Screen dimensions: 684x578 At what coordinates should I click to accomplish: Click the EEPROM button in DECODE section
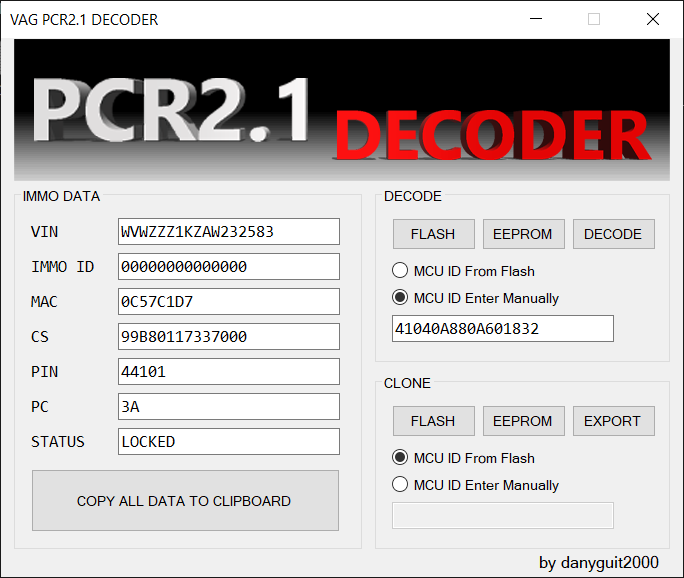tap(523, 234)
